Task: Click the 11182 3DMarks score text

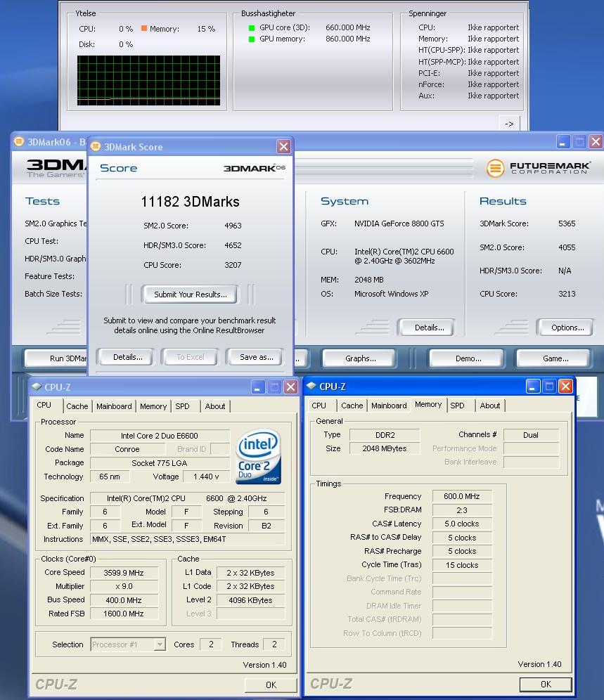Action: [191, 202]
